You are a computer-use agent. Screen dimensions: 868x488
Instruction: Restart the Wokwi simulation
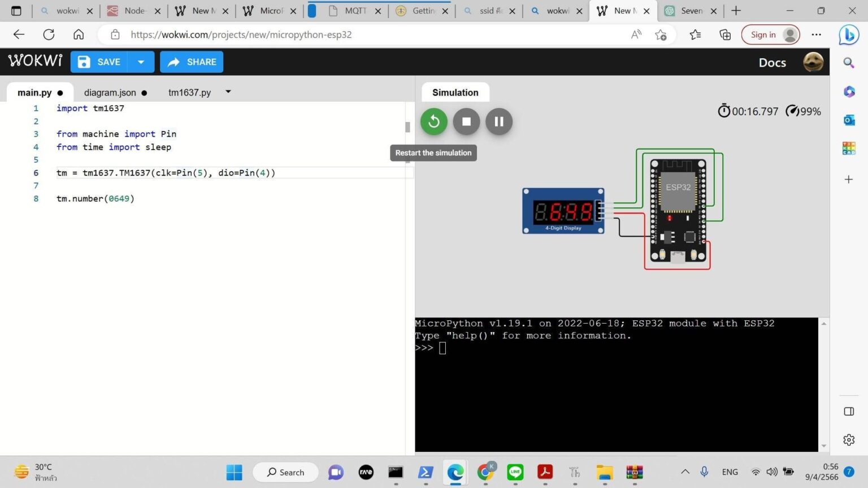[x=433, y=121]
